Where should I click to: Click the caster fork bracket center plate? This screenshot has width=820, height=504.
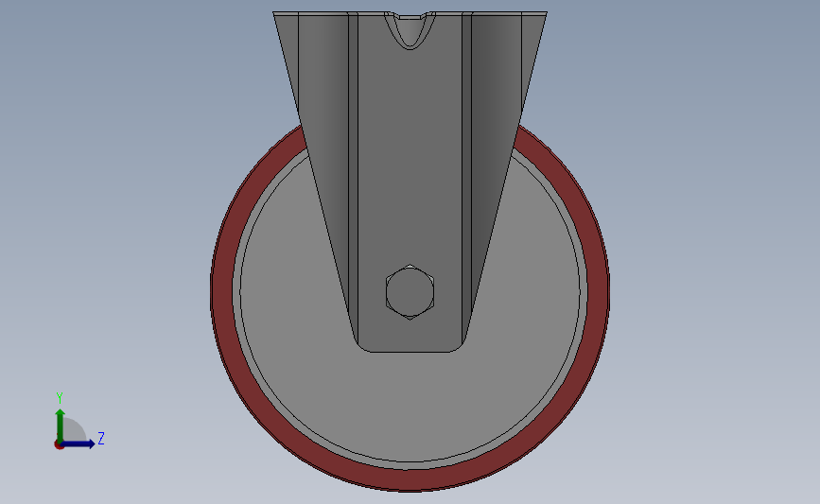(410, 183)
